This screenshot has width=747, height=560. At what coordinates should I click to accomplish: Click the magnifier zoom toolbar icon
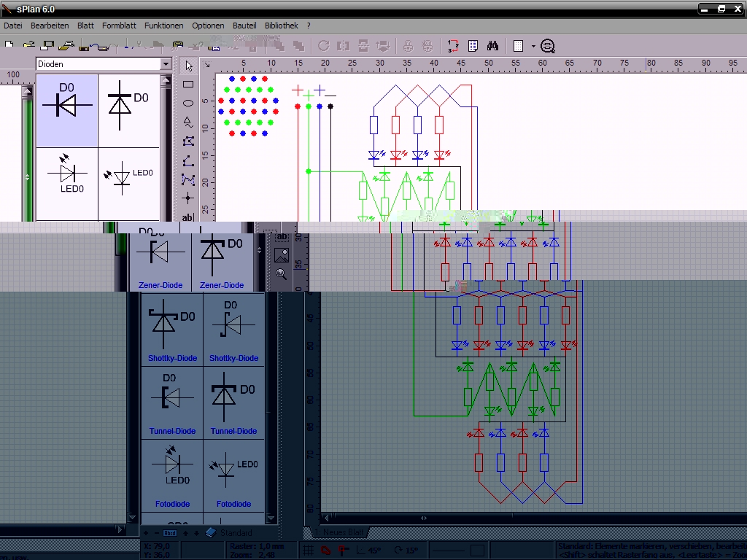(548, 46)
